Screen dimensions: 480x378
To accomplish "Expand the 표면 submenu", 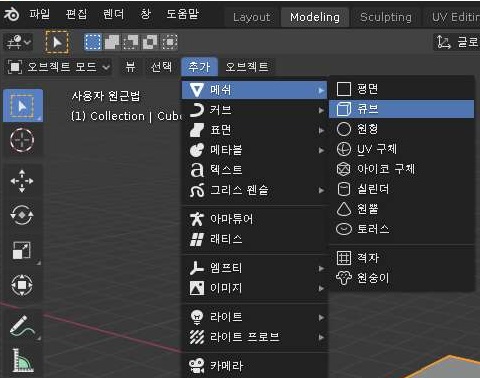I will 255,130.
